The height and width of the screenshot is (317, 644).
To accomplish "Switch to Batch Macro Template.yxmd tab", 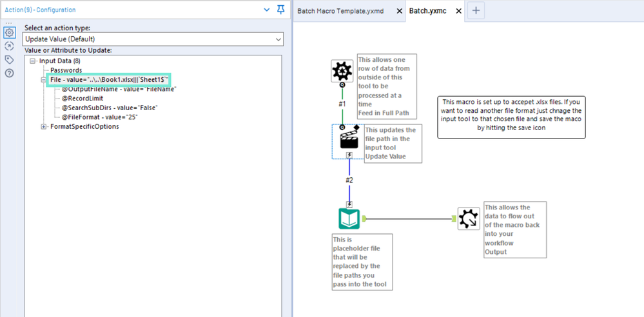I will click(x=340, y=11).
